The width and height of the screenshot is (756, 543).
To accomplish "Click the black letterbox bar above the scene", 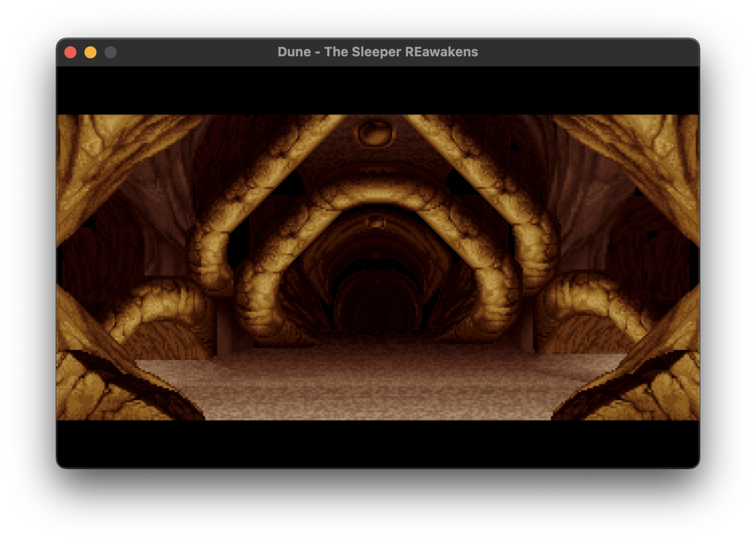I will pyautogui.click(x=377, y=90).
